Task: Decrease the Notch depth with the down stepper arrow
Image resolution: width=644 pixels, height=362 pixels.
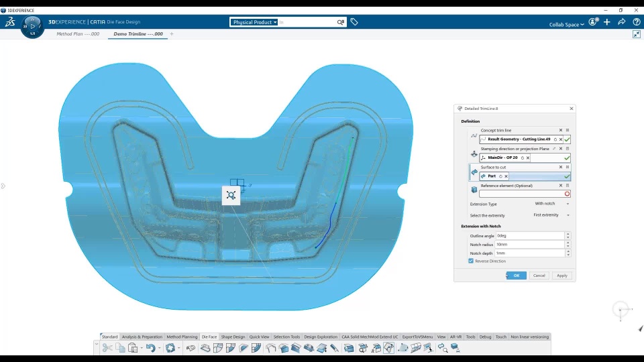Action: click(x=568, y=255)
